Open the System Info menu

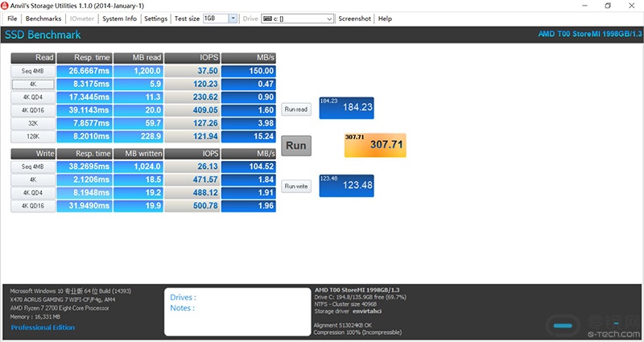119,19
